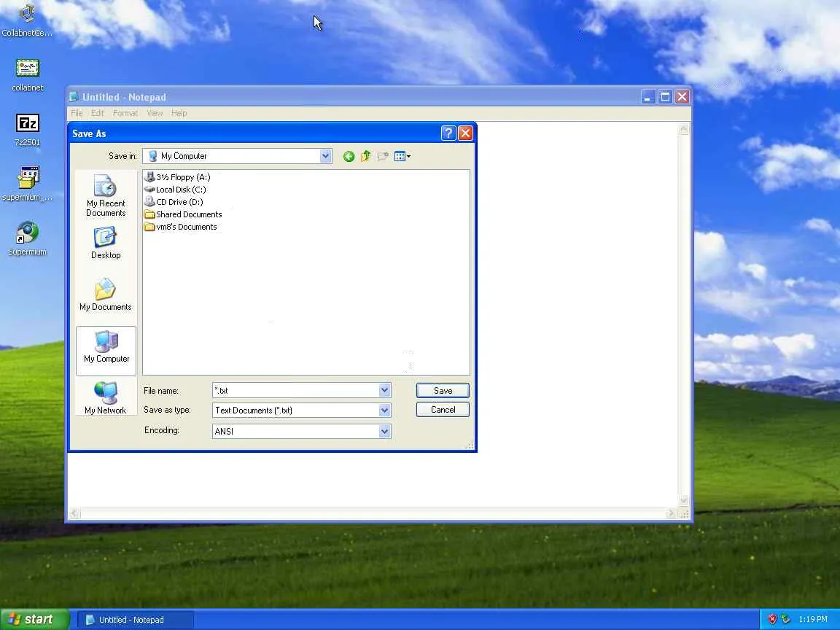Minimize the Notepad window
The image size is (840, 630).
pos(647,97)
